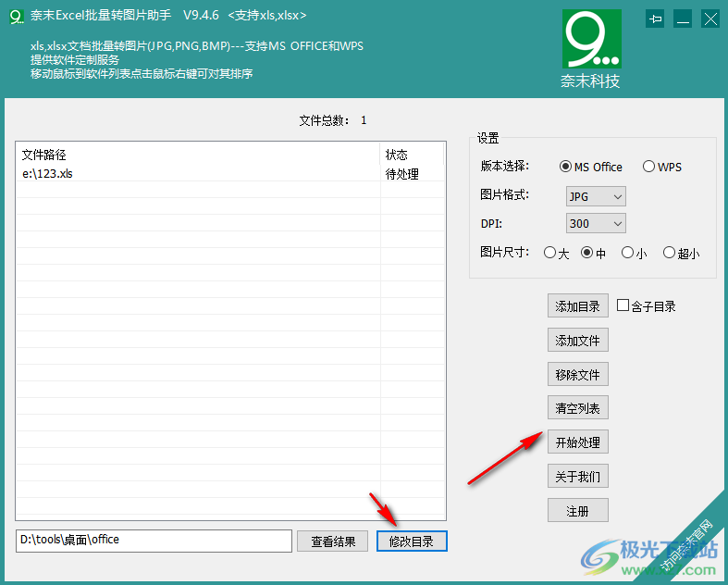Screen dimensions: 728x585
Task: Start conversion with 开始处理 button
Action: (x=578, y=442)
